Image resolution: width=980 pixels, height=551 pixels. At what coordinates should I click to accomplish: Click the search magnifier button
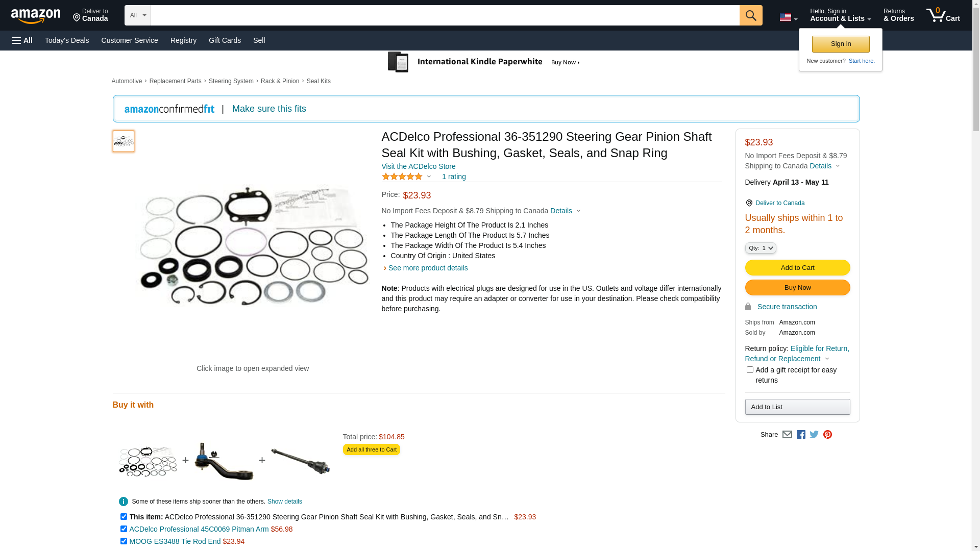pos(750,15)
